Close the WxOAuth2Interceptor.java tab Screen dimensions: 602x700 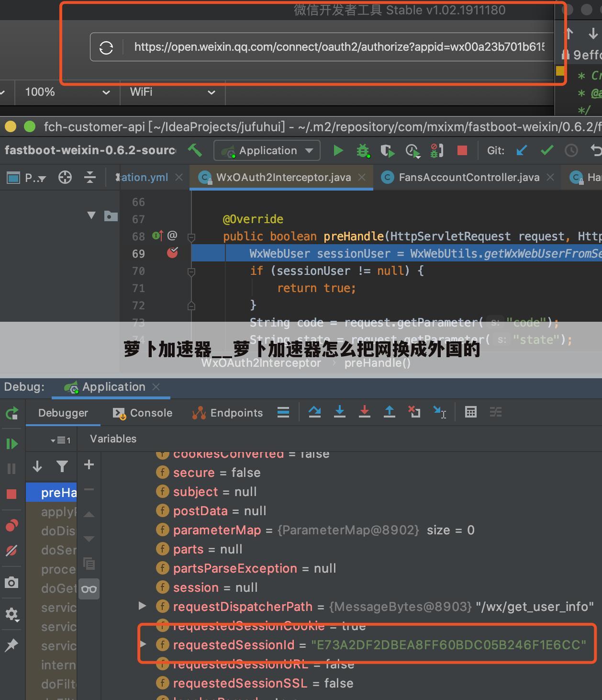pos(362,178)
